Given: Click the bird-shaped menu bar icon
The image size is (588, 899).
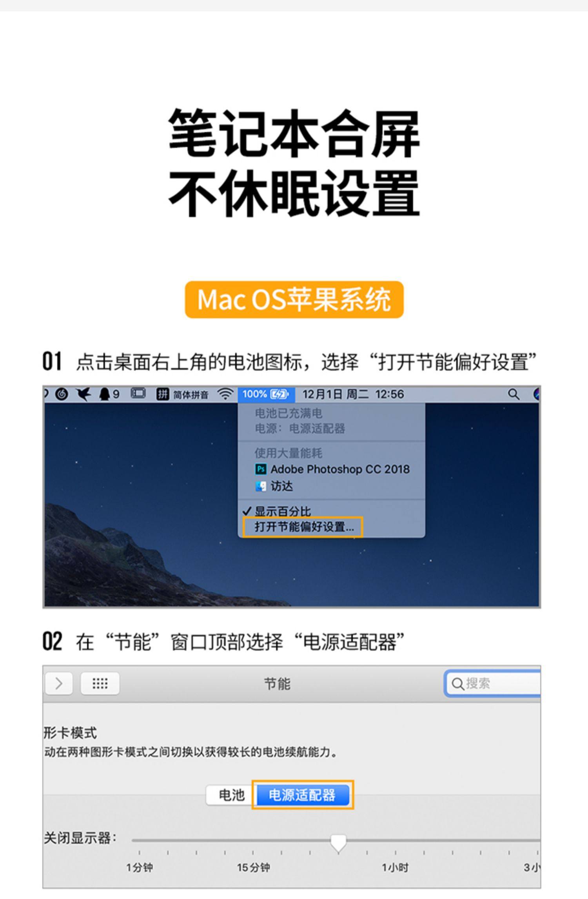Looking at the screenshot, I should coord(83,394).
